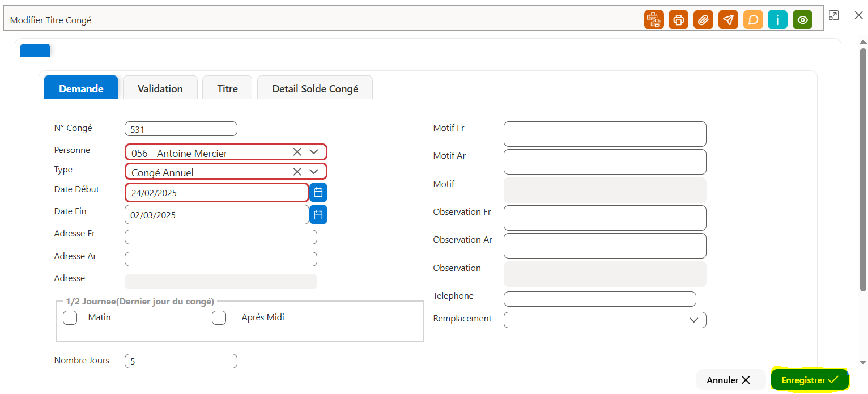Viewport: 868px width, 394px height.
Task: Open the Detail Solde Congé tab
Action: click(x=315, y=88)
